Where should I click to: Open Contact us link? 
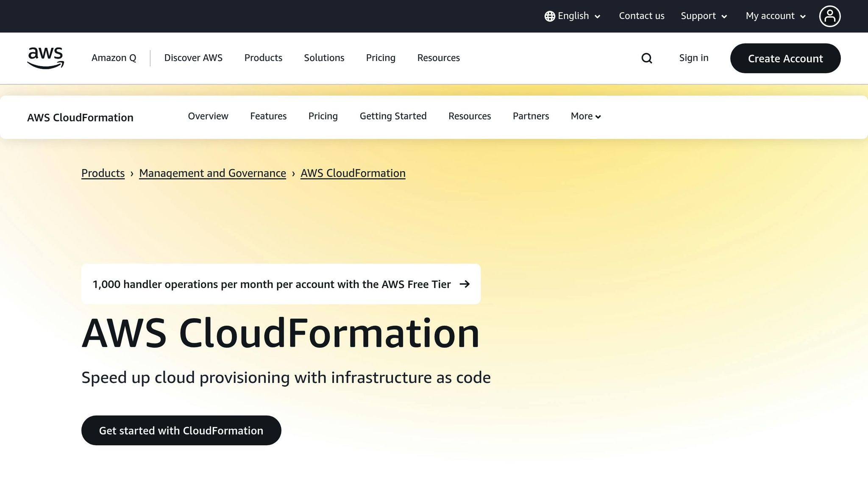point(642,16)
